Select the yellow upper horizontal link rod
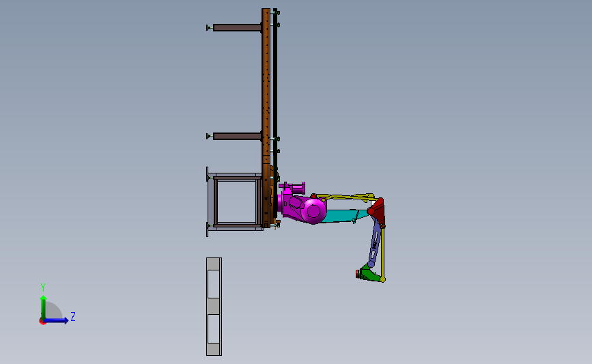Screen dimensions: 592x364 click(346, 197)
